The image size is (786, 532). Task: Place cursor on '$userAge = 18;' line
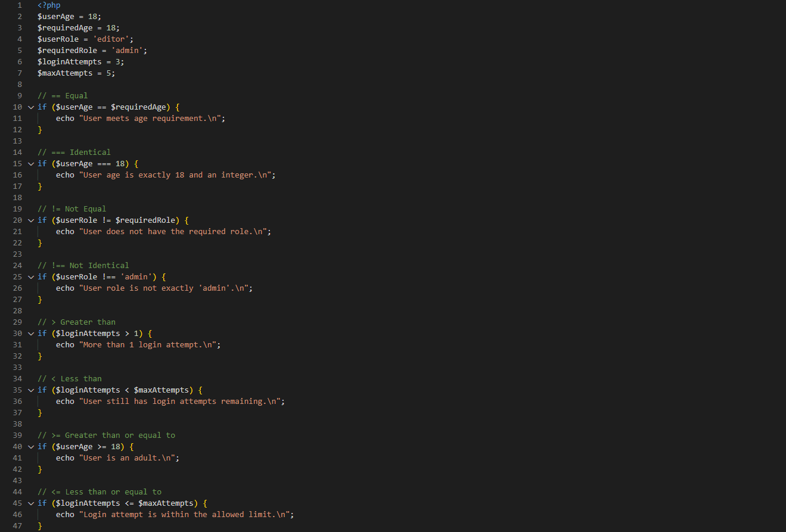(x=70, y=17)
